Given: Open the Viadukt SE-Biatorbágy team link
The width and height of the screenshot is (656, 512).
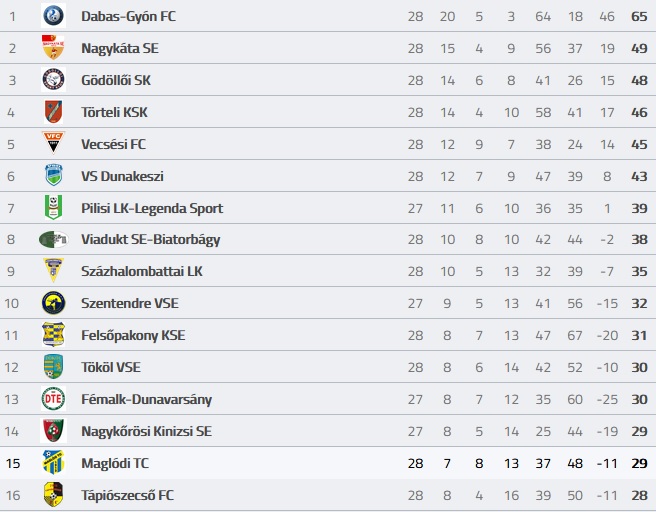Looking at the screenshot, I should click(151, 240).
